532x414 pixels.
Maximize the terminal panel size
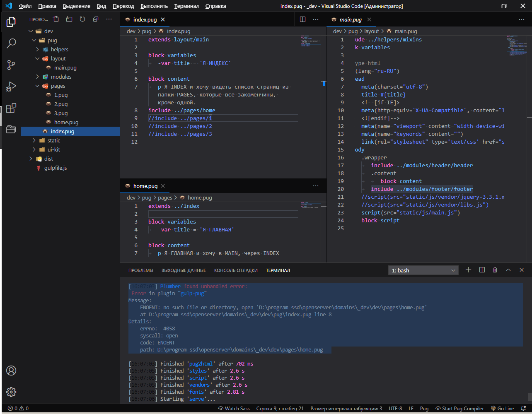pos(508,270)
